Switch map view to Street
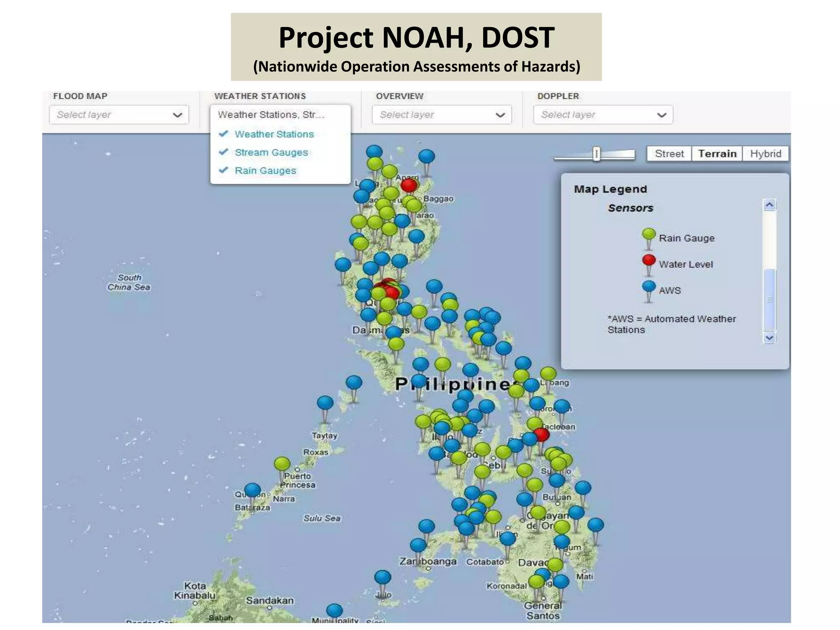 coord(669,154)
